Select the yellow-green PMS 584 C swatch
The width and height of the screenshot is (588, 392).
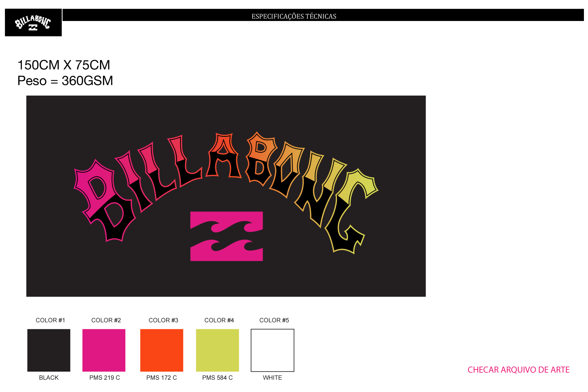[218, 350]
